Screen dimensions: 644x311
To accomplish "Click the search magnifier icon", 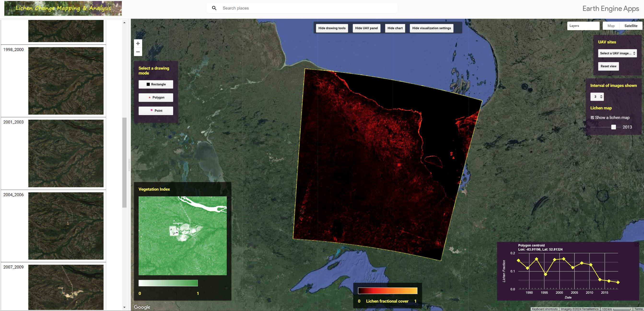I will (214, 8).
